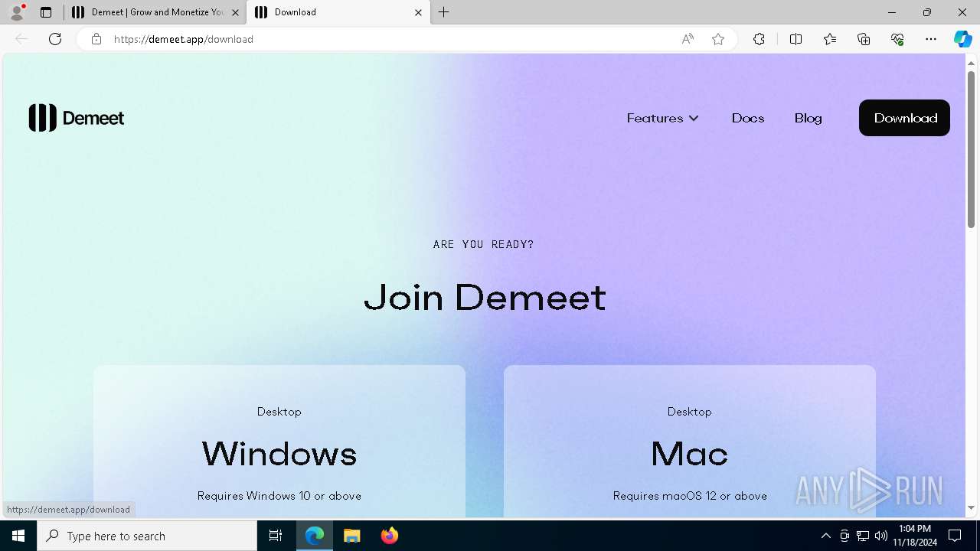This screenshot has width=980, height=551.
Task: Click the 'Join Demeet' heading
Action: coord(485,297)
